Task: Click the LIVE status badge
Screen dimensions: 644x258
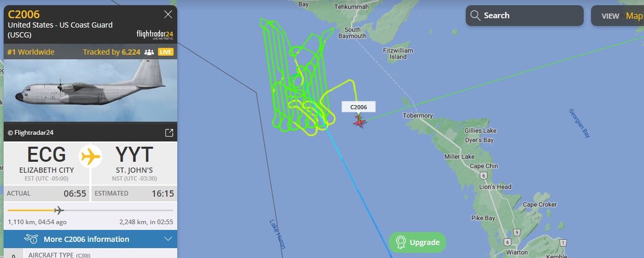Action: point(166,52)
